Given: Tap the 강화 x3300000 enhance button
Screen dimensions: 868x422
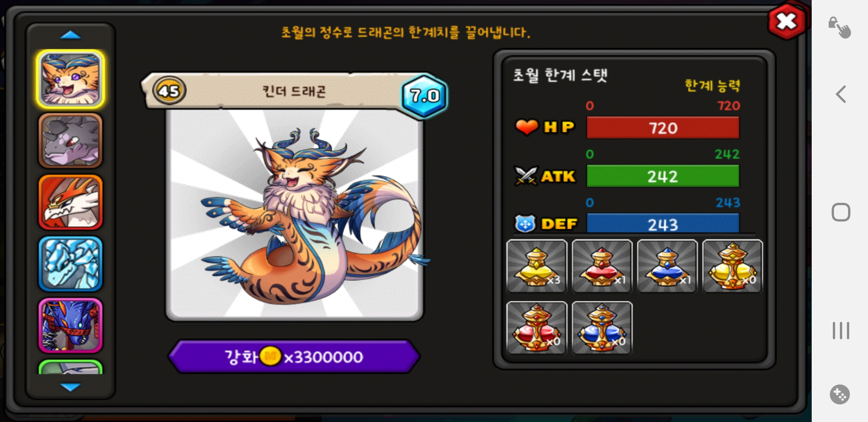Looking at the screenshot, I should pos(294,356).
